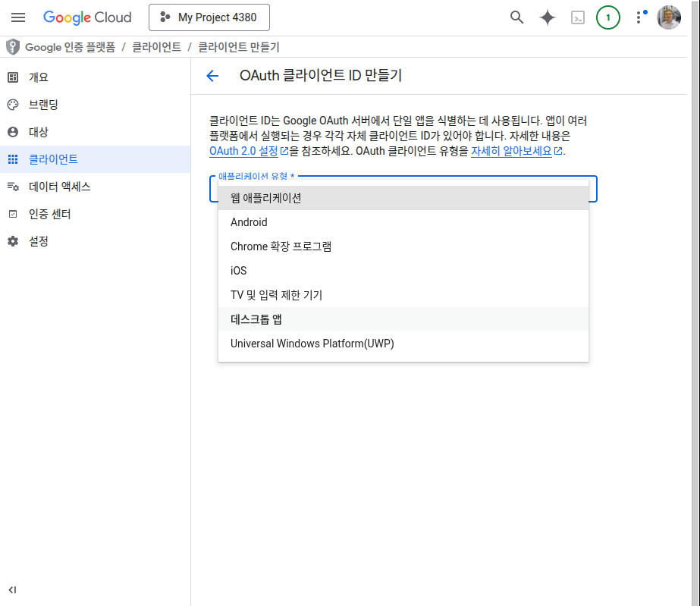The image size is (700, 606).
Task: Click the search magnifier icon
Action: click(516, 17)
